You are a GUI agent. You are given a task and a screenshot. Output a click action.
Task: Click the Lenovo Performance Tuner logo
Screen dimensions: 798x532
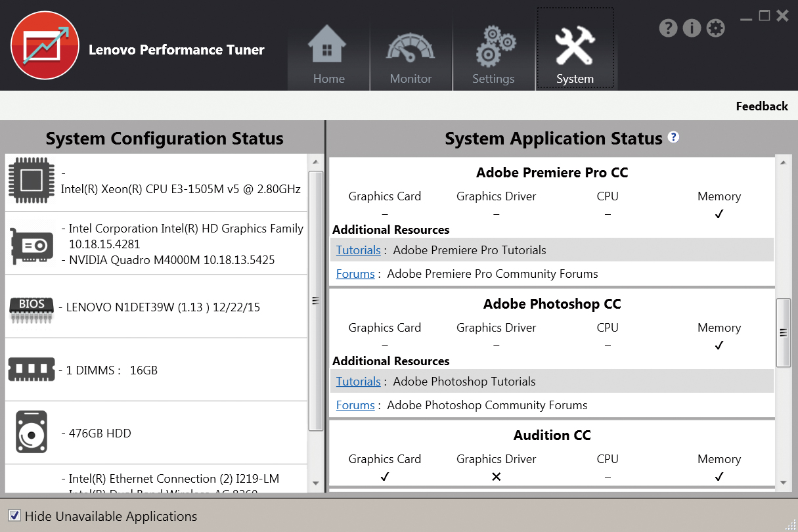(x=45, y=46)
